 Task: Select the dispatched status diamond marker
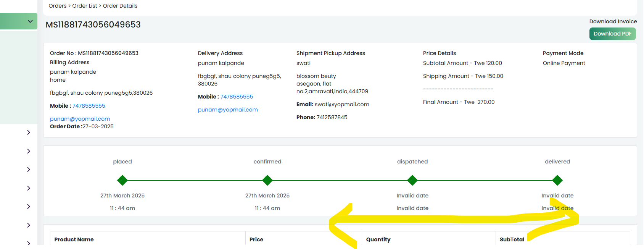click(x=412, y=180)
